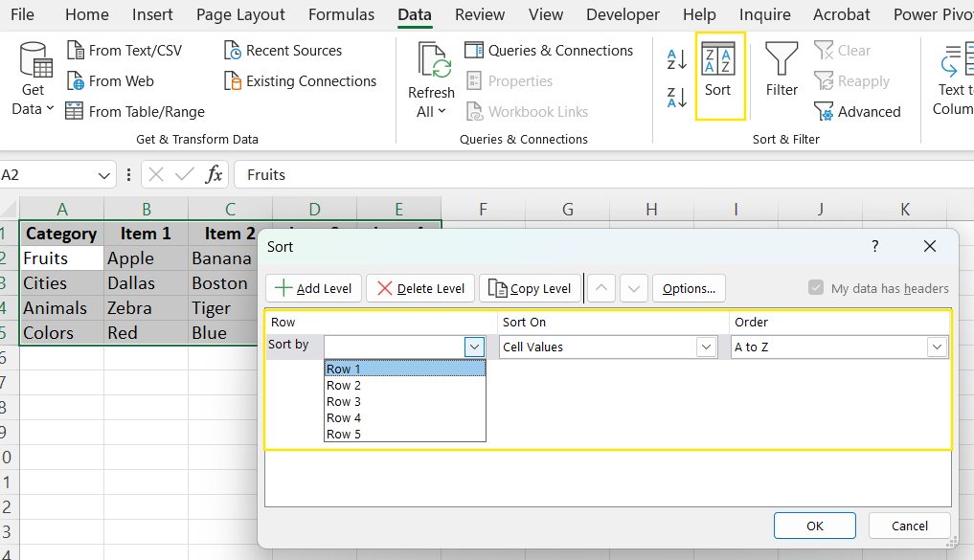Click the Refresh All icon
This screenshot has width=974, height=560.
click(x=432, y=61)
